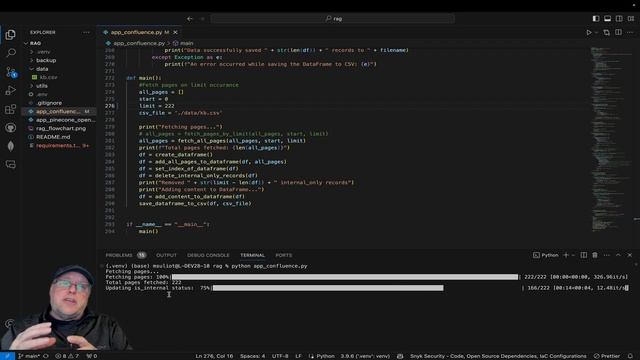Click app_confluence.py in the breadcrumb

(x=139, y=43)
